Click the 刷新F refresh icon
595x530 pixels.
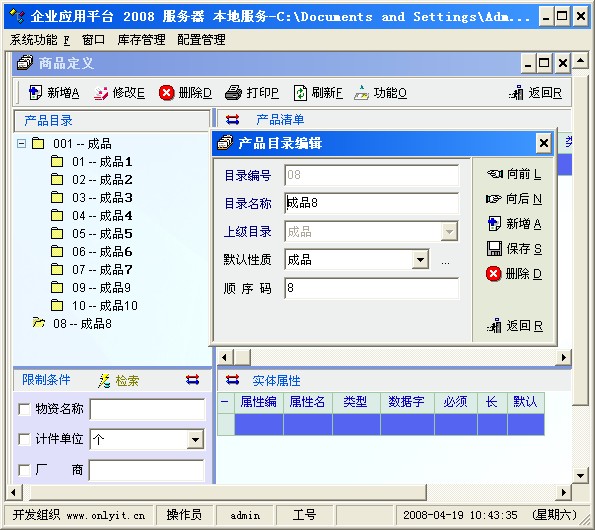click(x=300, y=93)
